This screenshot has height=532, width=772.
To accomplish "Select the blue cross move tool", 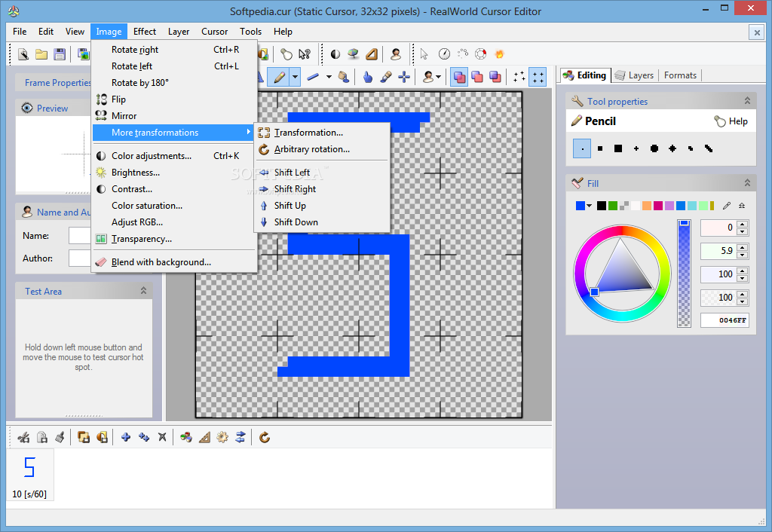I will (x=404, y=78).
